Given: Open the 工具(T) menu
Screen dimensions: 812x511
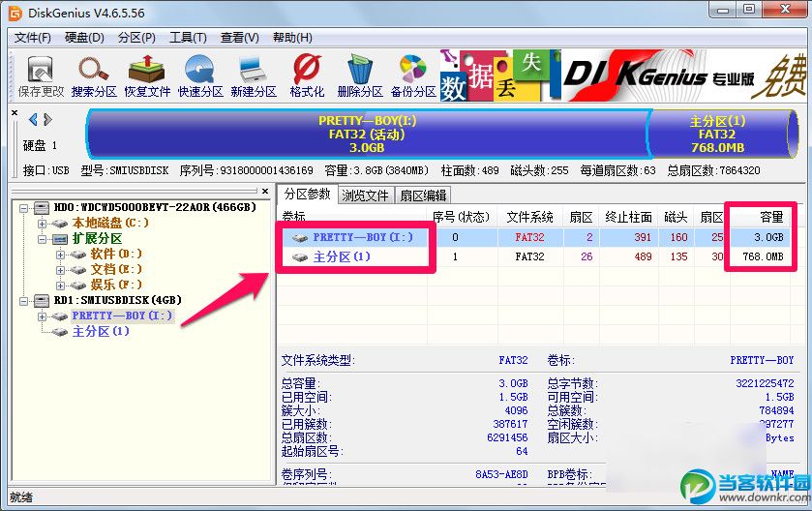Looking at the screenshot, I should (188, 38).
